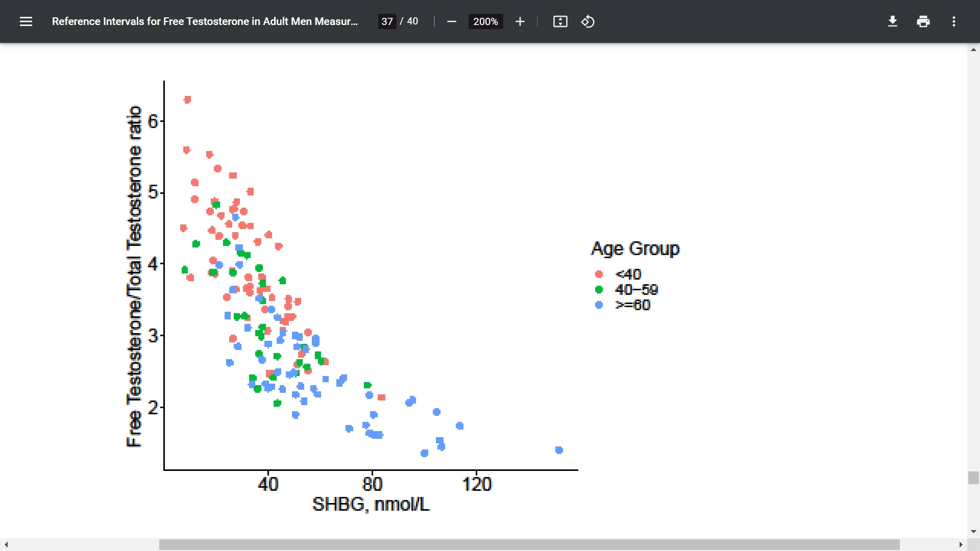This screenshot has height=551, width=980.
Task: Click the vertical scrollbar down arrow
Action: click(973, 532)
